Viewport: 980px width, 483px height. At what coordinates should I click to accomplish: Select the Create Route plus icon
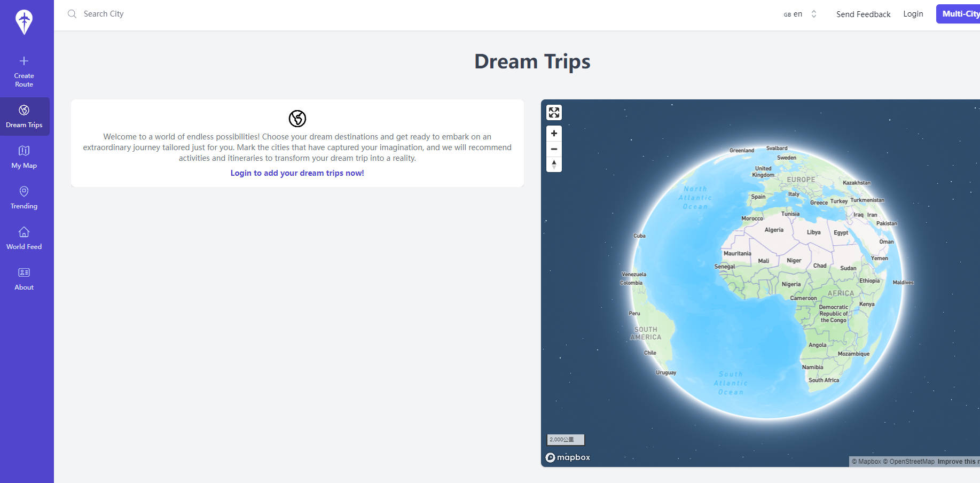tap(23, 61)
